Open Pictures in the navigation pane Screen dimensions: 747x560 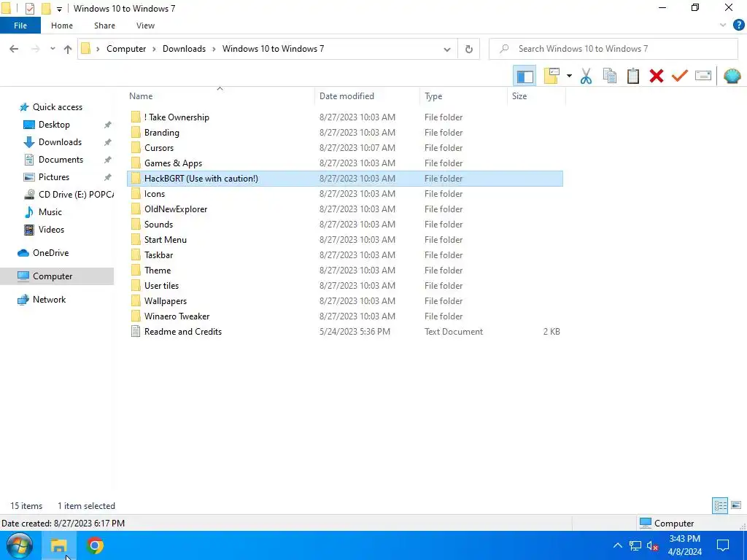[x=54, y=177]
